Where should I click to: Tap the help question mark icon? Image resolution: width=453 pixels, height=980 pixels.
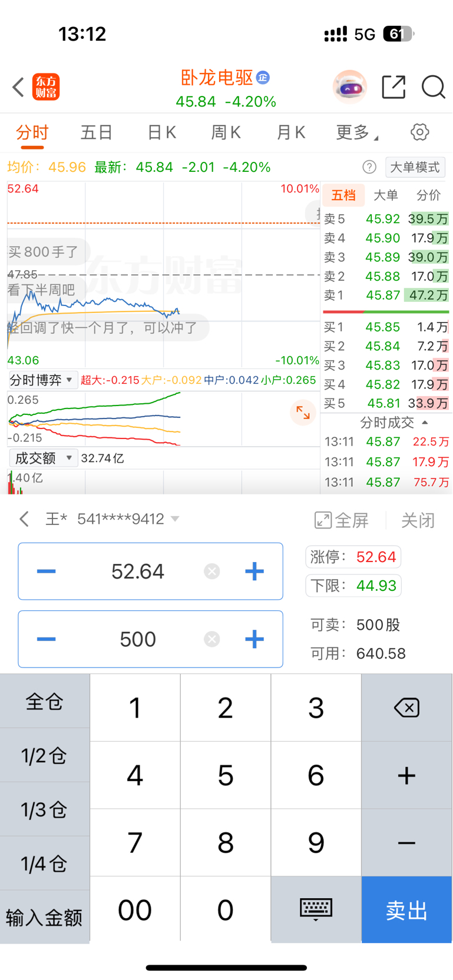pos(369,167)
